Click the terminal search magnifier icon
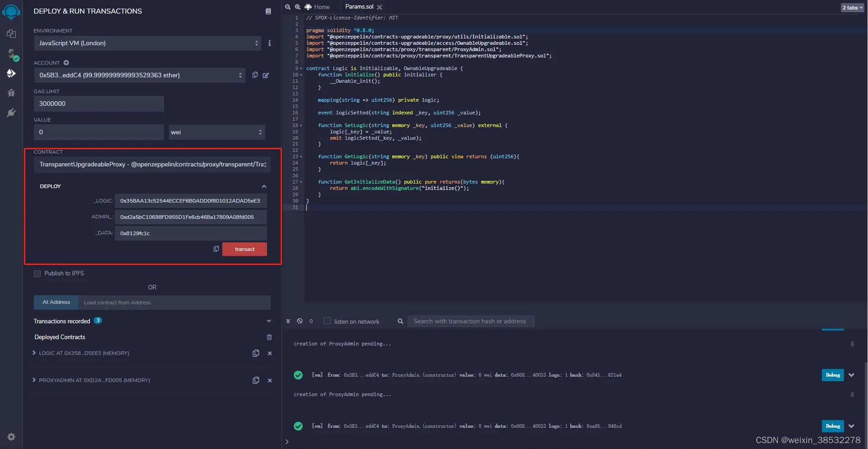This screenshot has width=868, height=449. tap(400, 321)
